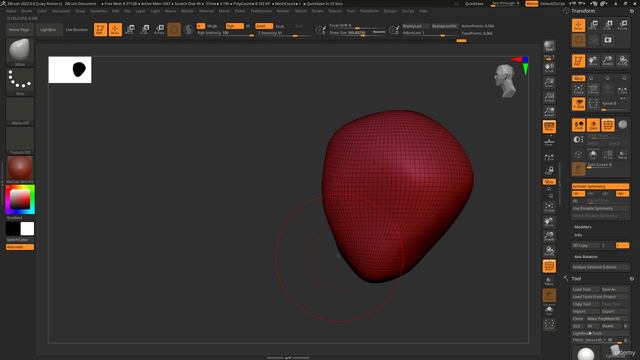Open the Help menu
Image resolution: width=640 pixels, height=360 pixels.
(x=423, y=11)
